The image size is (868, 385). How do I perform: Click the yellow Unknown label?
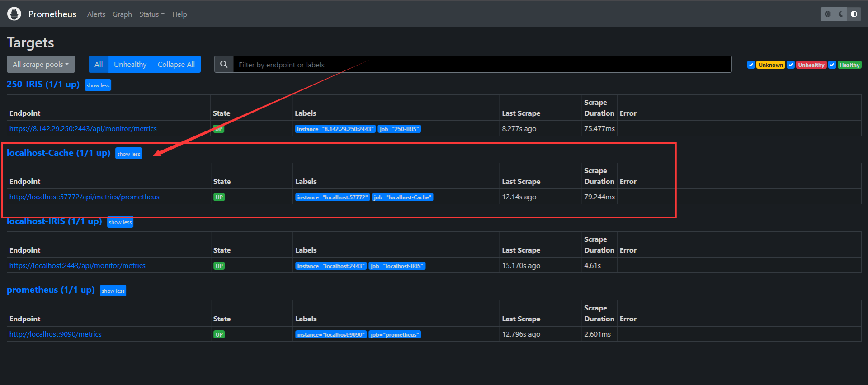tap(771, 65)
